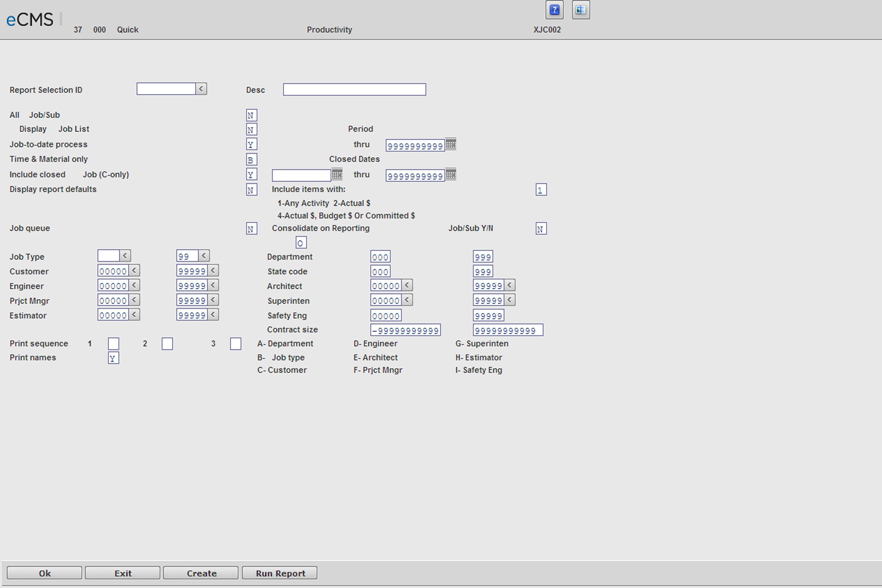Open calendar for Closed Dates thru field

(x=451, y=174)
